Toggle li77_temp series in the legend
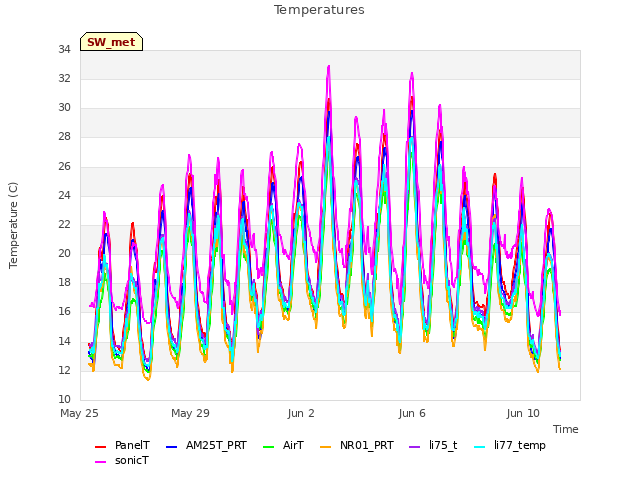Screen dimensions: 640x480 (510, 445)
